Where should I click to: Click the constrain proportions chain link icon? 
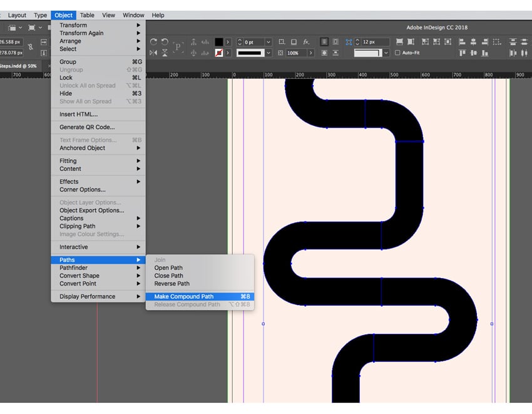tap(31, 47)
